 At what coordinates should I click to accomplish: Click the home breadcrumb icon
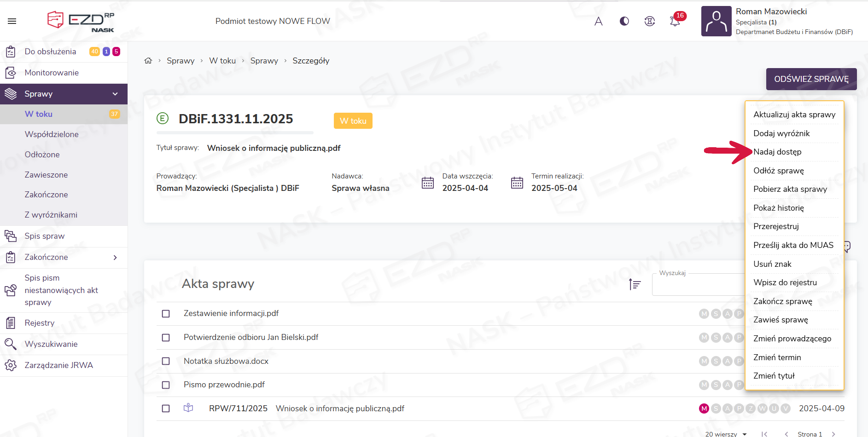tap(148, 61)
